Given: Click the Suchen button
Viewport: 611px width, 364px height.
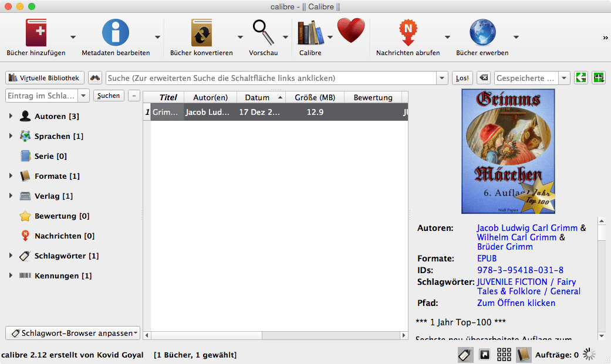Looking at the screenshot, I should click(x=109, y=96).
